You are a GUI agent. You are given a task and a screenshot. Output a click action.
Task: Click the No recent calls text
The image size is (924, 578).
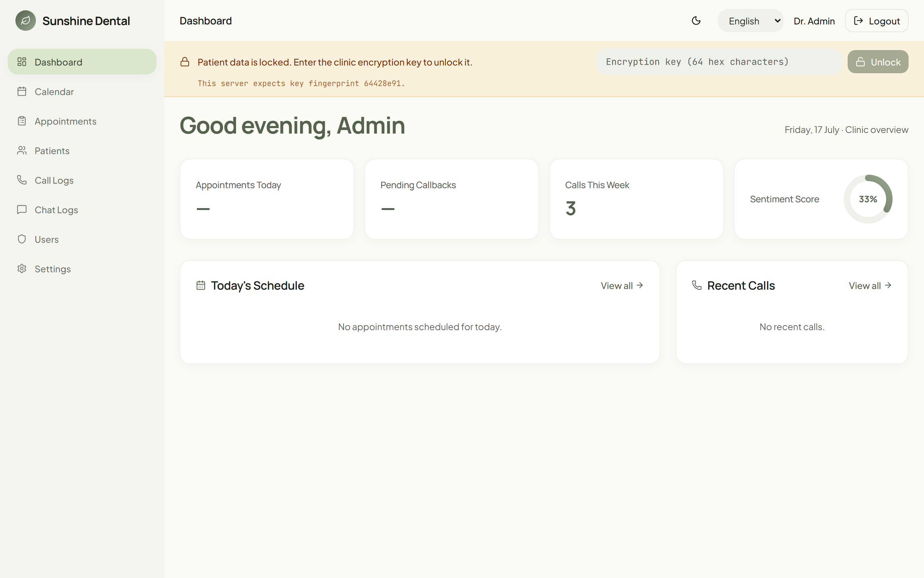click(x=792, y=327)
